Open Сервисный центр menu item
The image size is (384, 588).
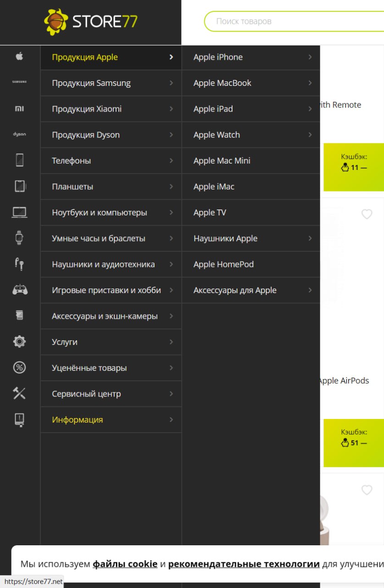[111, 394]
